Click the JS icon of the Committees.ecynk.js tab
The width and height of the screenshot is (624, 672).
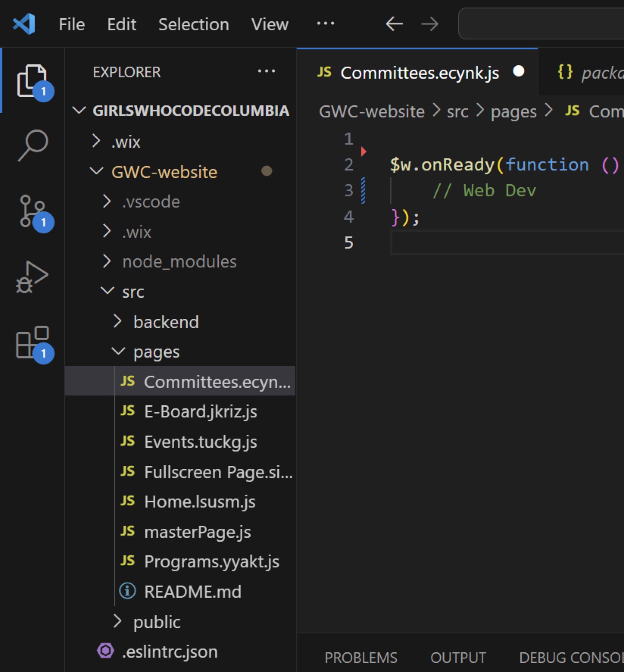[324, 72]
